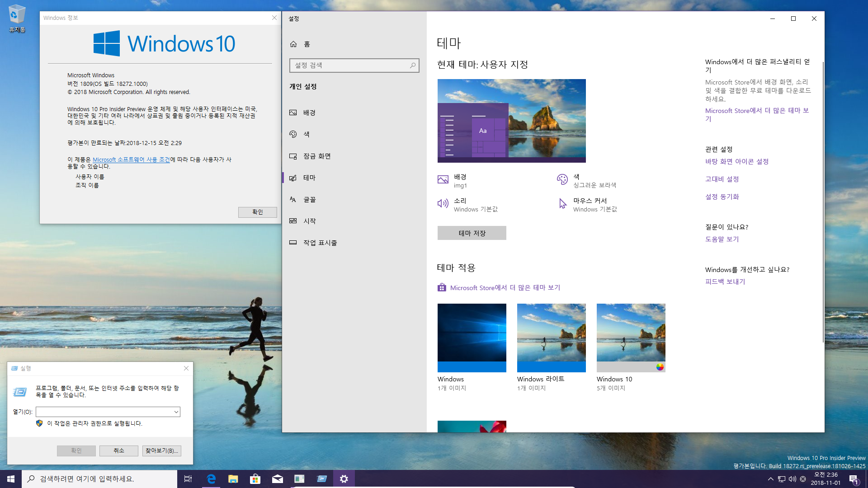Open 바탕 화면 아이콘 설정 link
This screenshot has width=868, height=488.
[737, 161]
